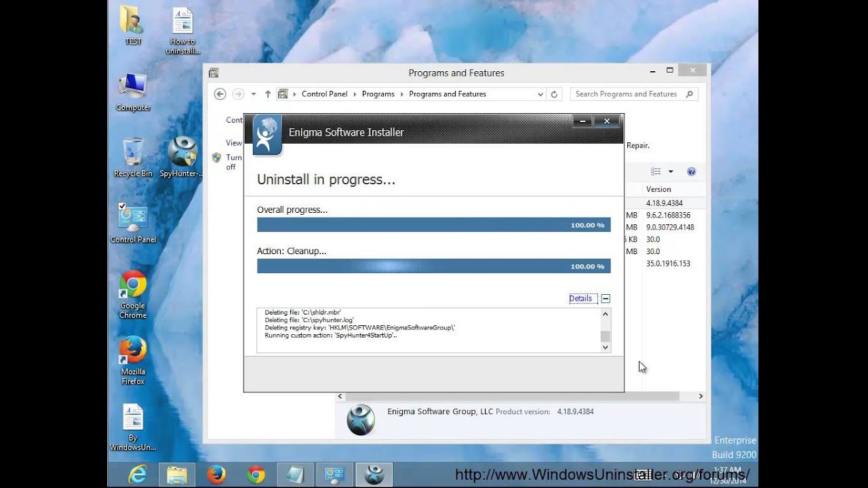Click the Version column header

[658, 189]
